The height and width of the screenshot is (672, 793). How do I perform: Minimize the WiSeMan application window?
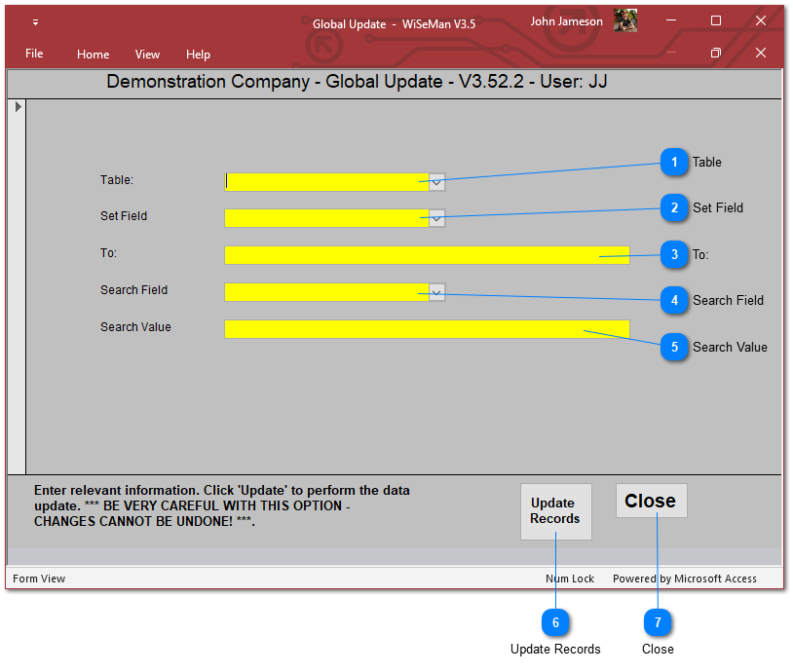tap(670, 20)
